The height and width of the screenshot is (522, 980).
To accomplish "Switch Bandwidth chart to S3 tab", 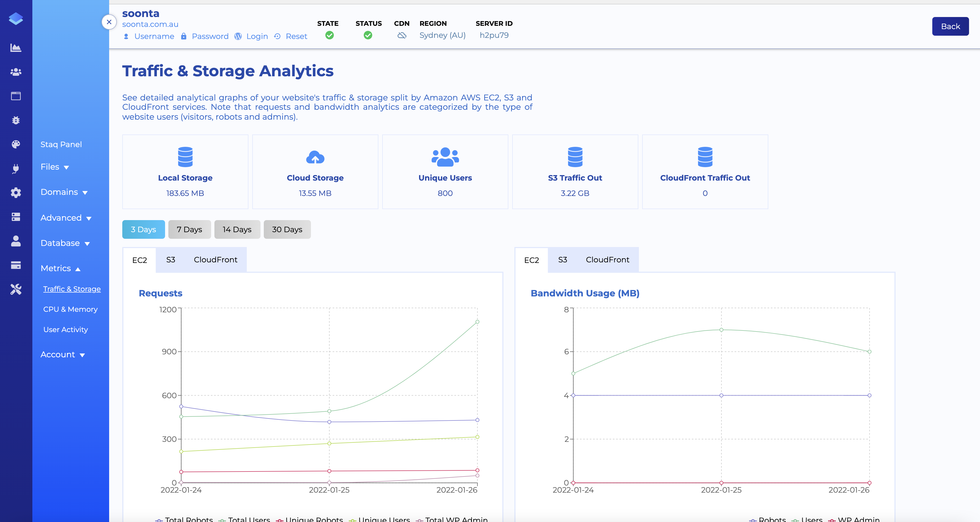I will click(563, 260).
